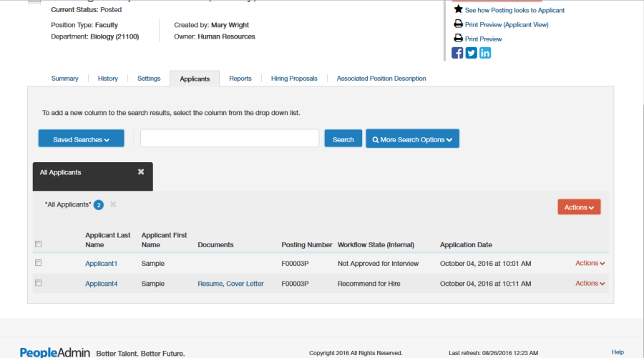Viewport: 644px width, 358px height.
Task: Open the History tab
Action: tap(108, 79)
